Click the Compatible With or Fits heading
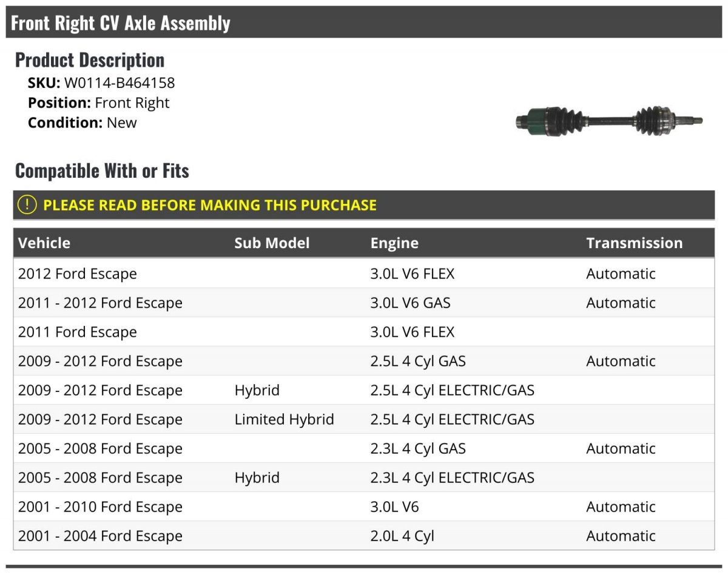Image resolution: width=728 pixels, height=574 pixels. point(102,171)
